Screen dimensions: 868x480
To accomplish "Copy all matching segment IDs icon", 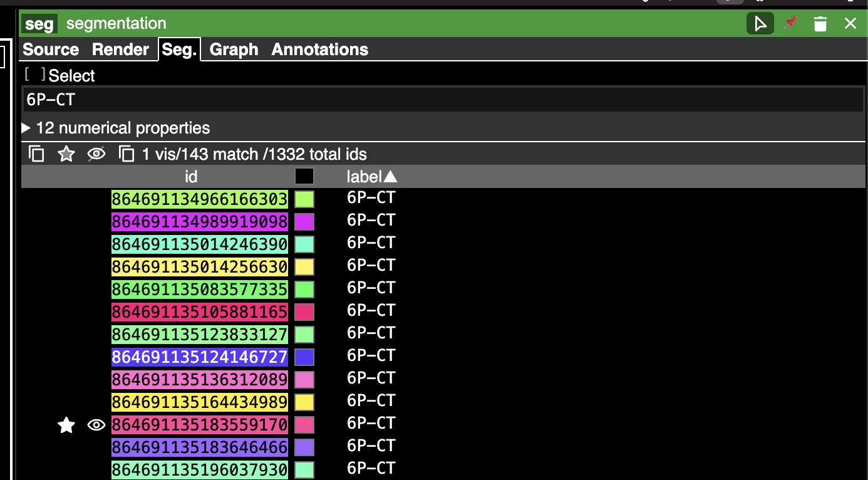I will [x=37, y=154].
